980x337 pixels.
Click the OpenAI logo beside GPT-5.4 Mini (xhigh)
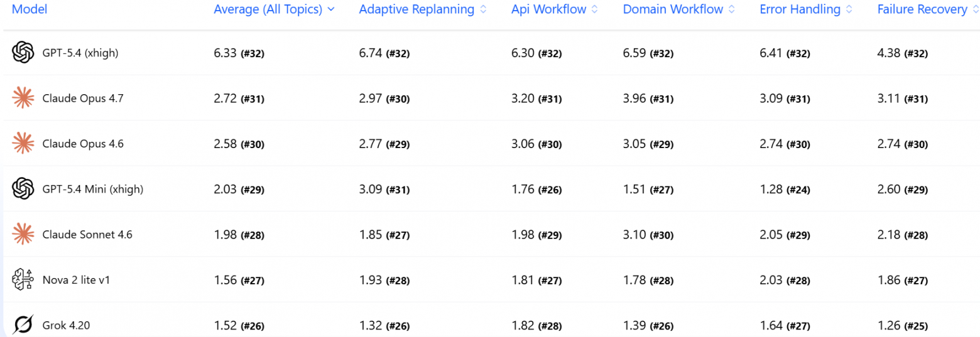pyautogui.click(x=23, y=189)
